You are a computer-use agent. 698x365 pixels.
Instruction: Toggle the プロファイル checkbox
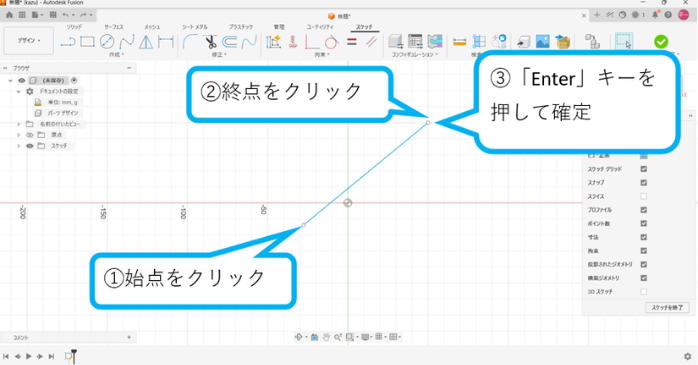pos(644,210)
